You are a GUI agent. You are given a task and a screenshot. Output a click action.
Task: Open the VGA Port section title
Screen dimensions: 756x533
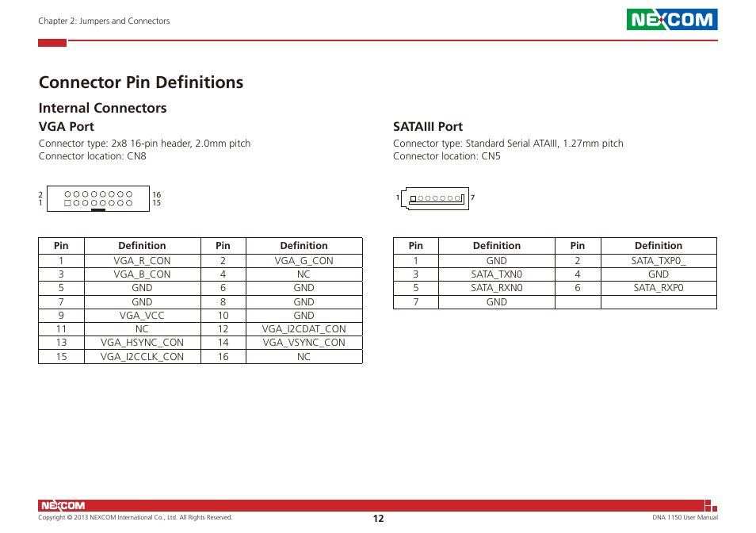[x=67, y=126]
